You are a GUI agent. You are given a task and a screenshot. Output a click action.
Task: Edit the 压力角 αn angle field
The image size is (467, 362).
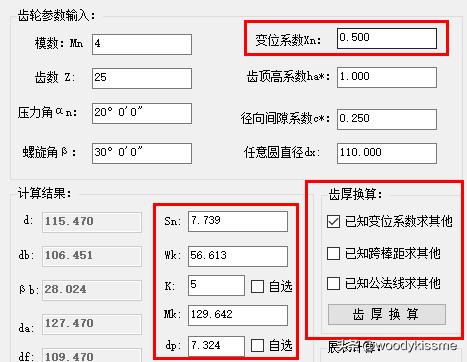142,113
